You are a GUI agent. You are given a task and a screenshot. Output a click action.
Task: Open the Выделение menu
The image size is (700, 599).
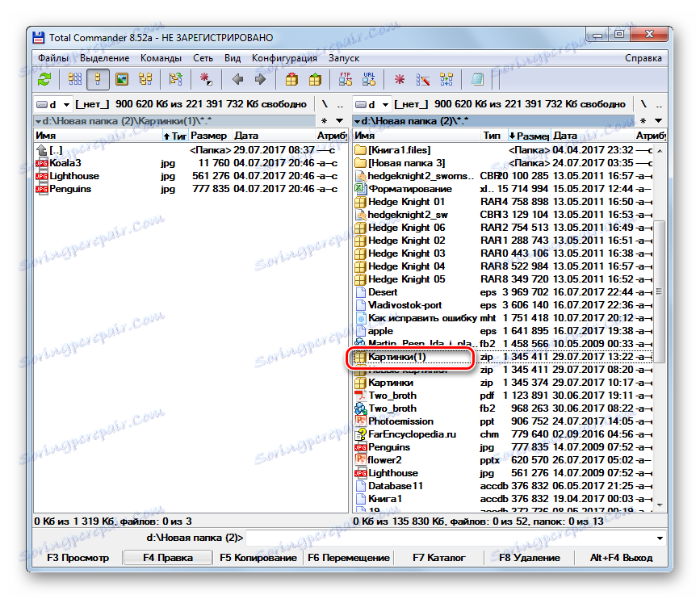point(104,58)
